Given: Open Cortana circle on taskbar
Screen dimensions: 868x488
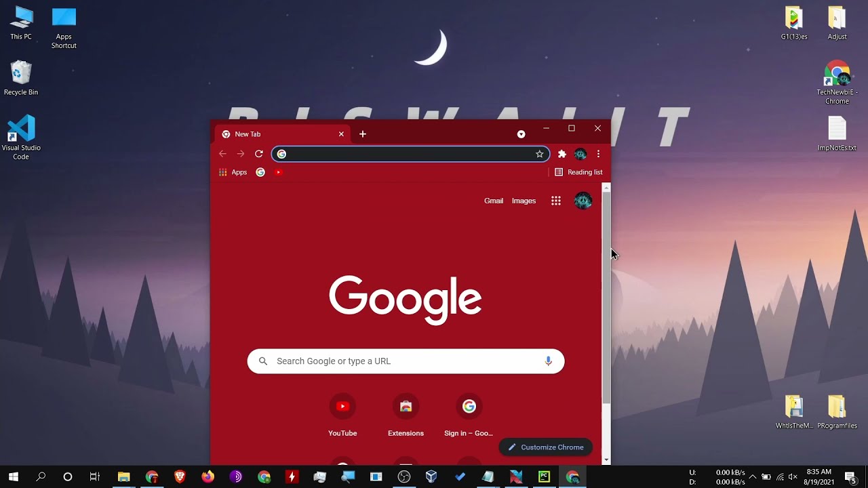Looking at the screenshot, I should [68, 476].
